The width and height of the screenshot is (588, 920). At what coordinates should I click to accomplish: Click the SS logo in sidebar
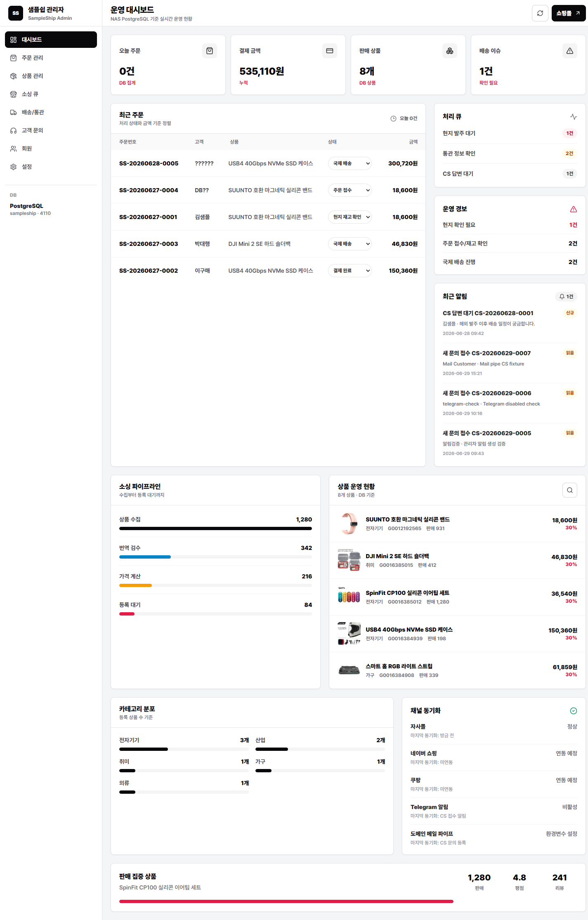[16, 13]
